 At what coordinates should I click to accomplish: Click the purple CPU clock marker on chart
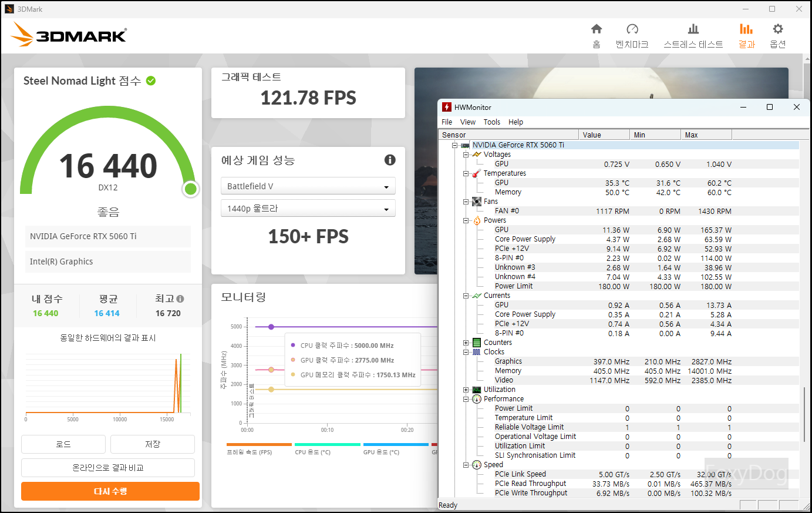click(271, 327)
